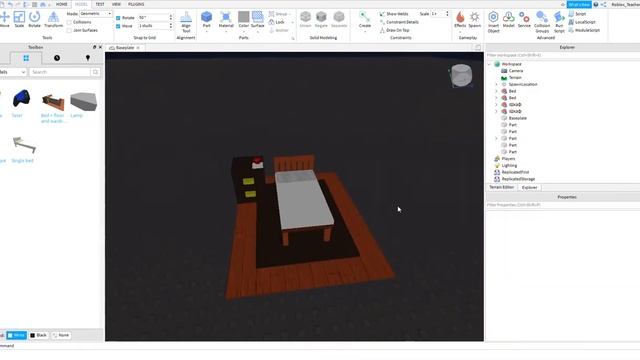The image size is (640, 360).
Task: Open the Toolbox recent (clock) tab
Action: [57, 58]
